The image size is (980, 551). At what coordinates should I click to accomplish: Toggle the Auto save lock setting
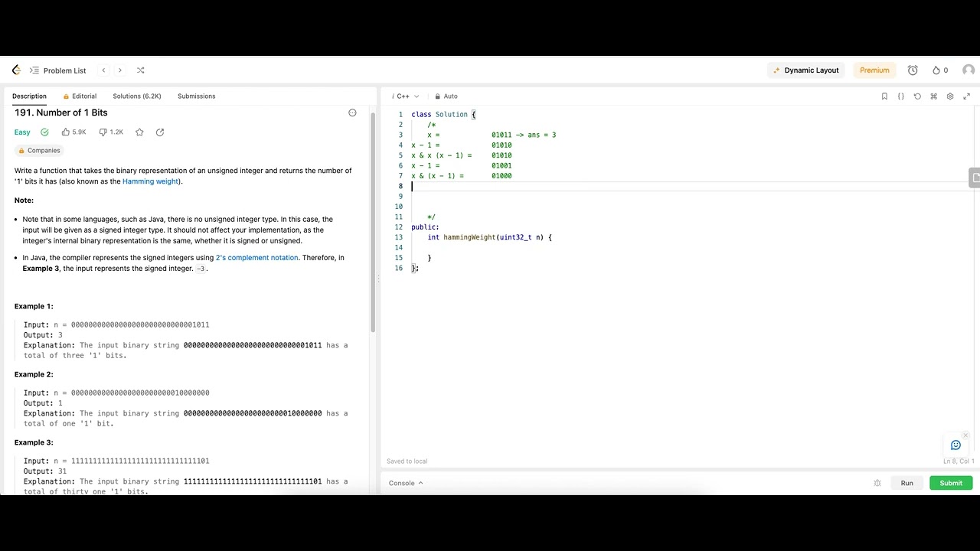coord(446,96)
